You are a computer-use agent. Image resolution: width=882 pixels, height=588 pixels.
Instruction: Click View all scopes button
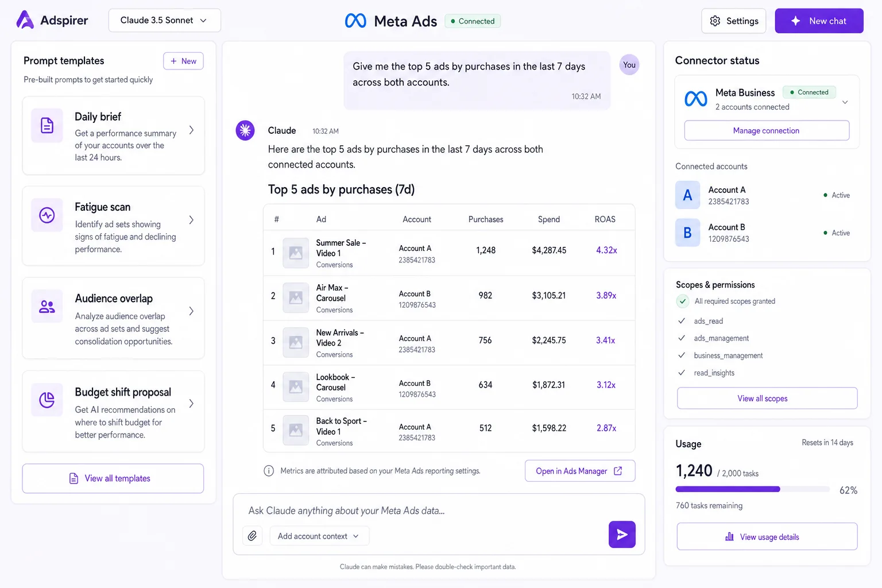click(x=767, y=399)
